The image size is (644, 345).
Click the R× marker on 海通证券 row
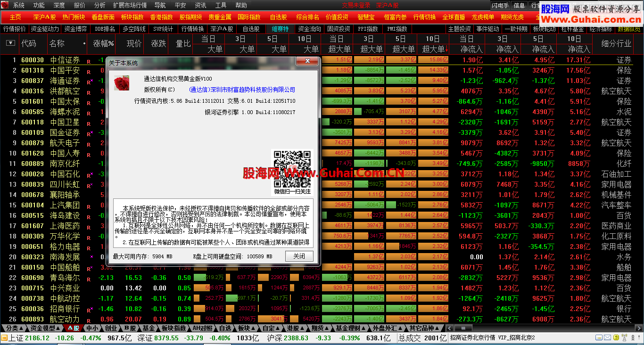(90, 81)
